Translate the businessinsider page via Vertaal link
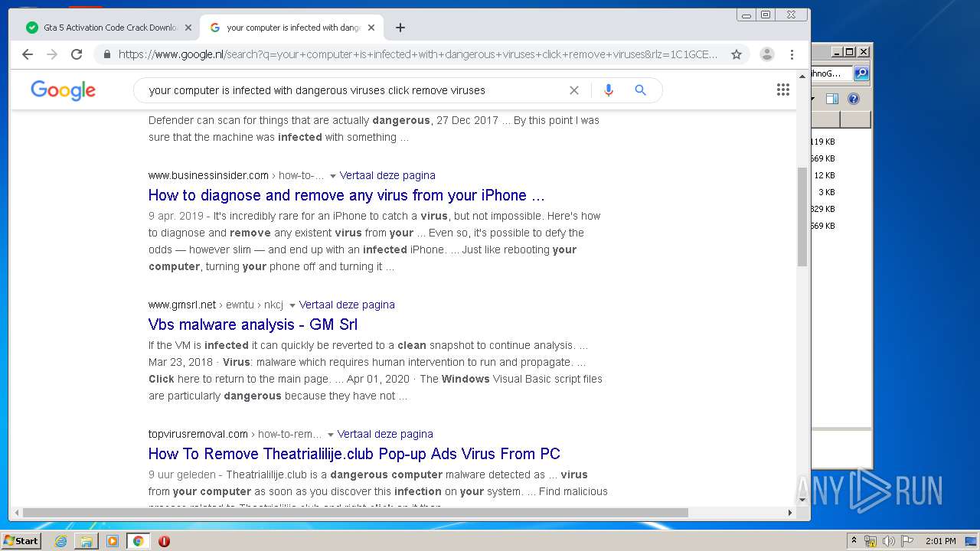Image resolution: width=980 pixels, height=551 pixels. coord(387,175)
